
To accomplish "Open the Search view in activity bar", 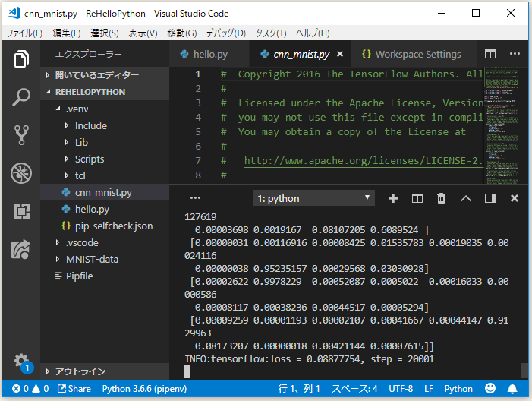I will point(21,97).
